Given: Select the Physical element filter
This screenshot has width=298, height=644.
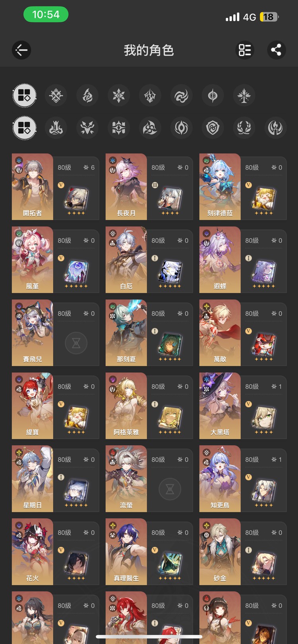Looking at the screenshot, I should [56, 96].
